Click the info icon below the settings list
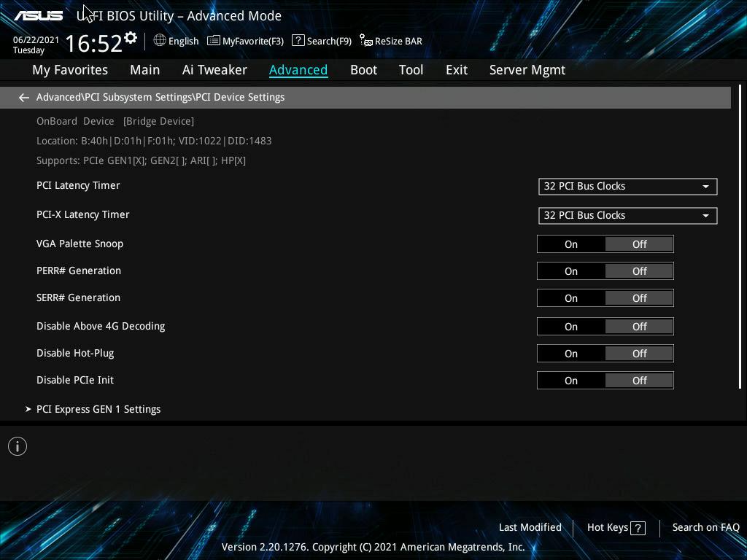The image size is (747, 560). tap(18, 446)
